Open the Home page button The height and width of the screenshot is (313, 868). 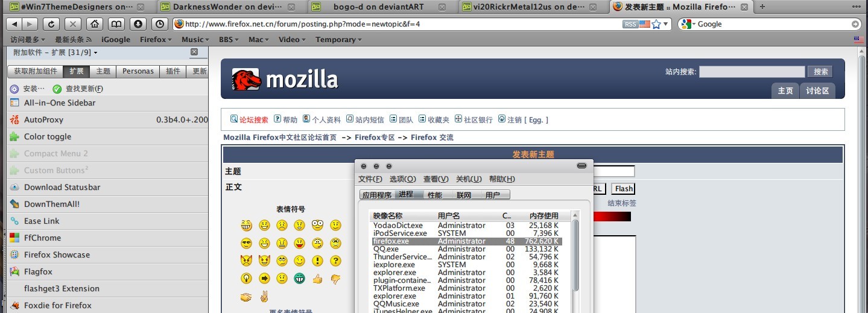[94, 24]
